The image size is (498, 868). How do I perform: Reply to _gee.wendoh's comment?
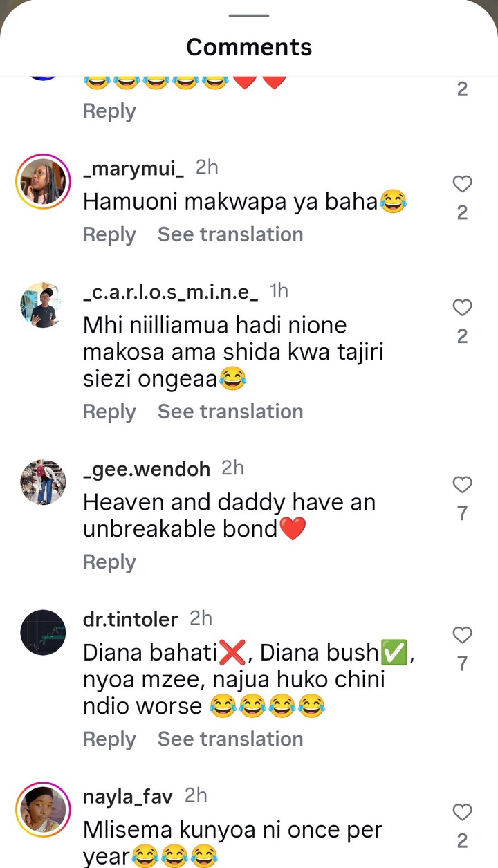pyautogui.click(x=109, y=562)
